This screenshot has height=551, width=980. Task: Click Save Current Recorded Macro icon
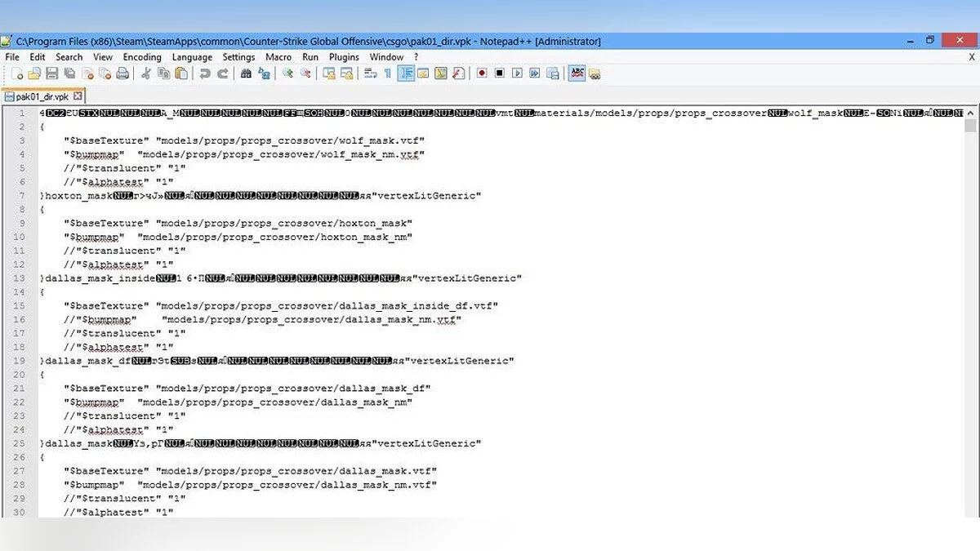click(x=554, y=73)
